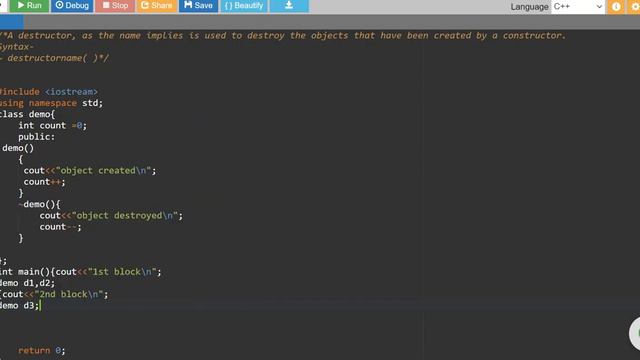The image size is (640, 360).
Task: Stop the running program
Action: click(x=115, y=6)
